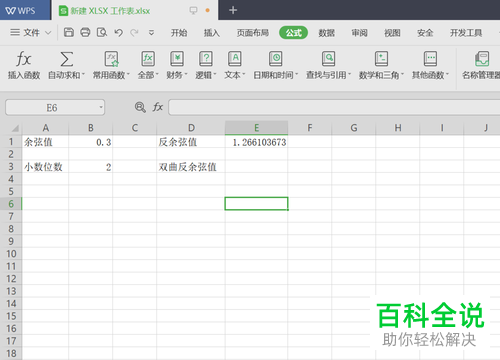Click the Print Preview icon
The height and width of the screenshot is (360, 500).
click(x=102, y=32)
